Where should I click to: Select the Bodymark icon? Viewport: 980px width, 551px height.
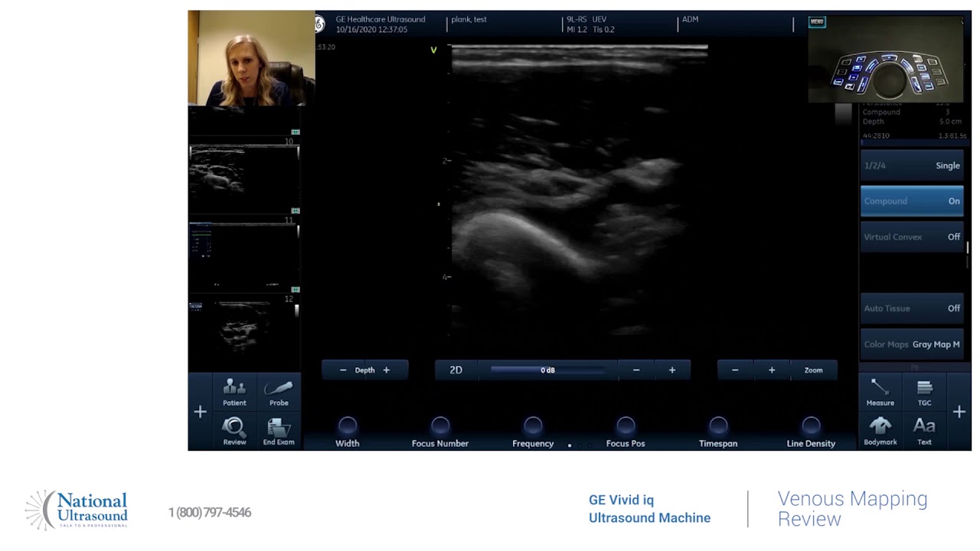pyautogui.click(x=880, y=432)
